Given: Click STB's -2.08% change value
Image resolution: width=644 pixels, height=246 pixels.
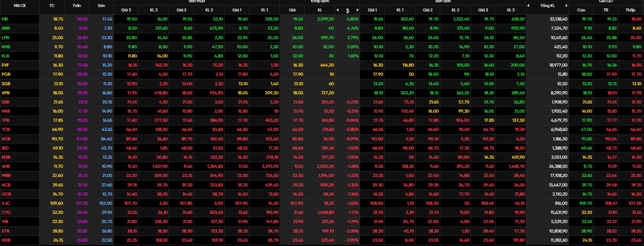Looking at the screenshot, I should click(x=352, y=231).
